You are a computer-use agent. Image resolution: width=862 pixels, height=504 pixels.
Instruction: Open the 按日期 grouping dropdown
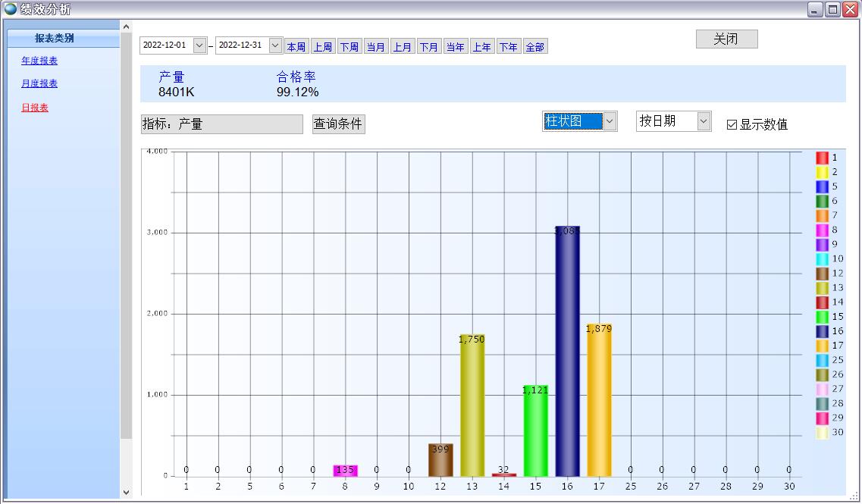[x=704, y=121]
